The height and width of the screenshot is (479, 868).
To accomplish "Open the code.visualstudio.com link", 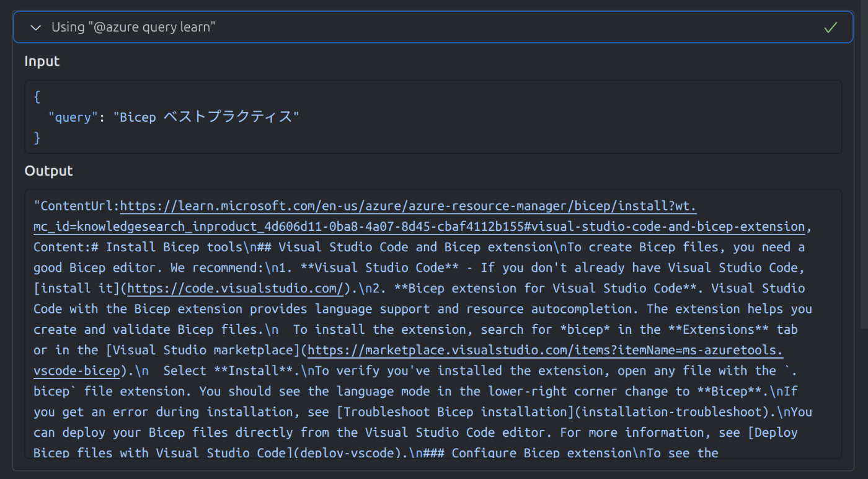I will click(x=235, y=288).
